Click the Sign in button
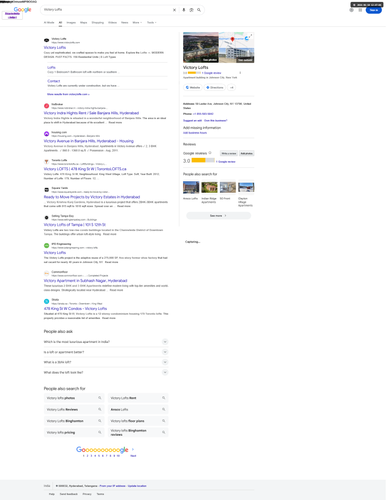390x500 pixels. tap(373, 10)
